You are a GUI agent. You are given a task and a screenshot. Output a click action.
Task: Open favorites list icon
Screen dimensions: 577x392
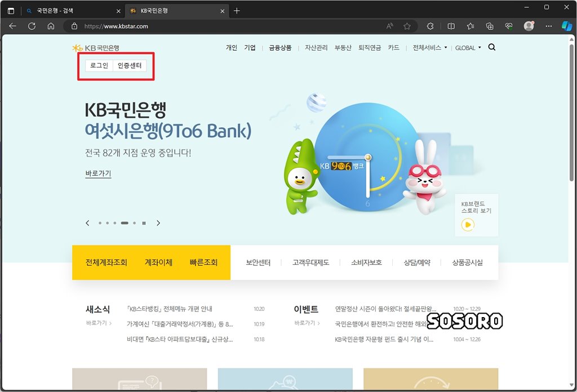(x=471, y=26)
